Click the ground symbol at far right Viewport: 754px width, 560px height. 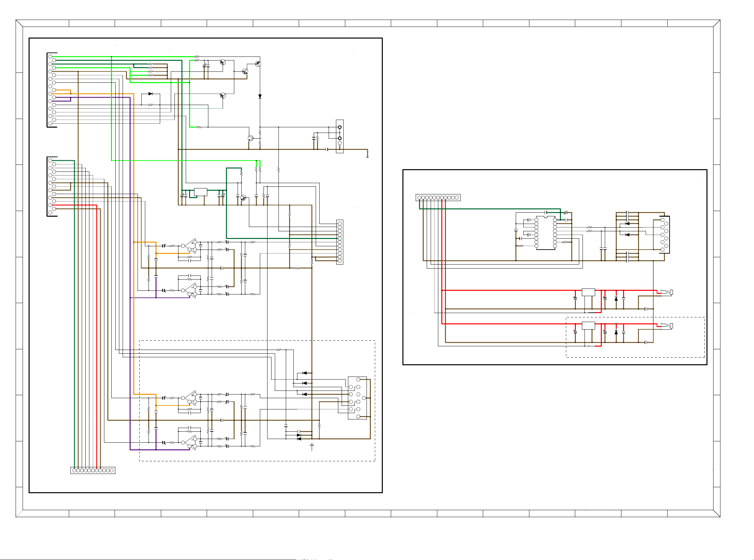pos(367,157)
